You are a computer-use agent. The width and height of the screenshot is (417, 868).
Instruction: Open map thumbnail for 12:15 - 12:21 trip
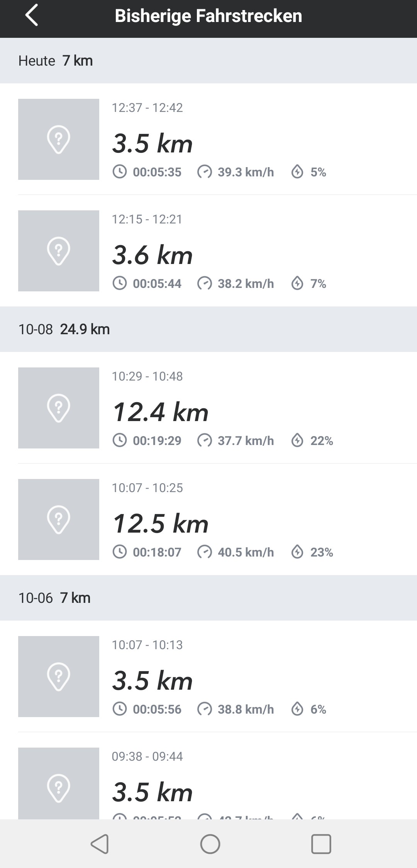pyautogui.click(x=59, y=251)
